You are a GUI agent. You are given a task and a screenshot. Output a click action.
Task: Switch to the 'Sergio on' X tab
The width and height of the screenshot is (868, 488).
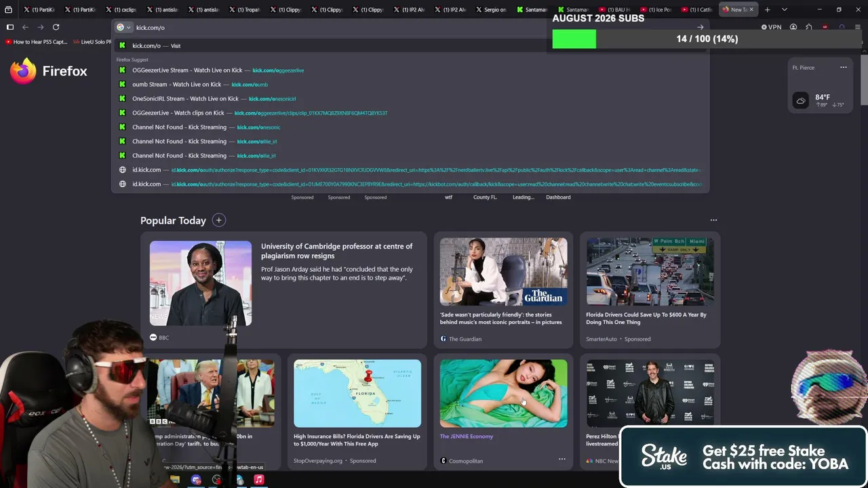click(x=490, y=9)
